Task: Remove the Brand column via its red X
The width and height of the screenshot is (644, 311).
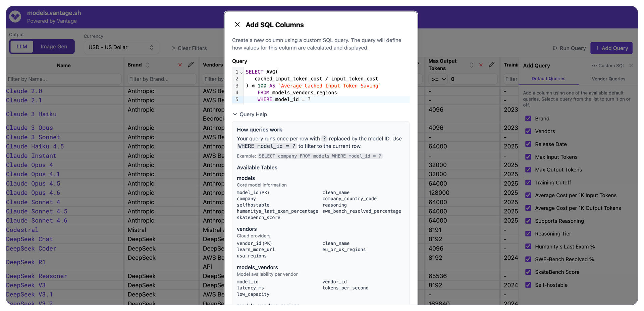Action: click(180, 65)
